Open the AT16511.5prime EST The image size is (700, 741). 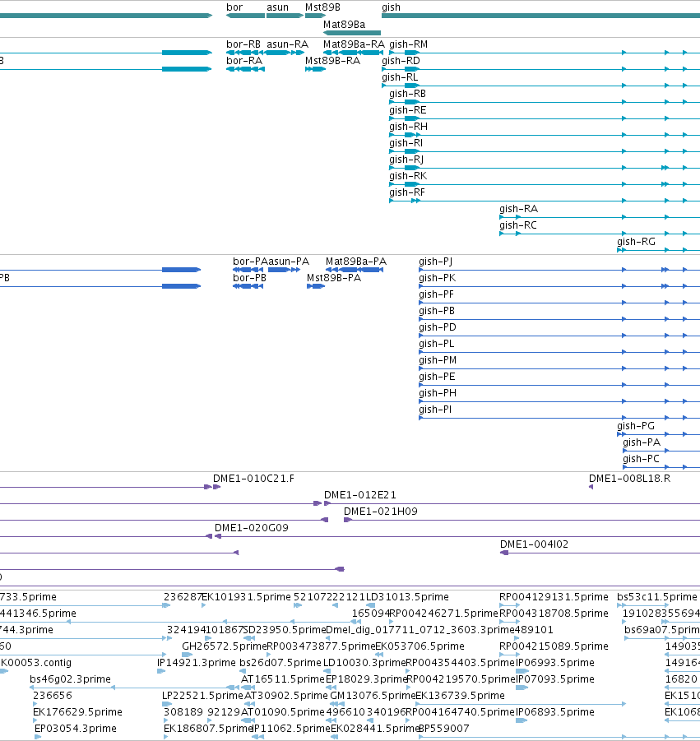[283, 679]
